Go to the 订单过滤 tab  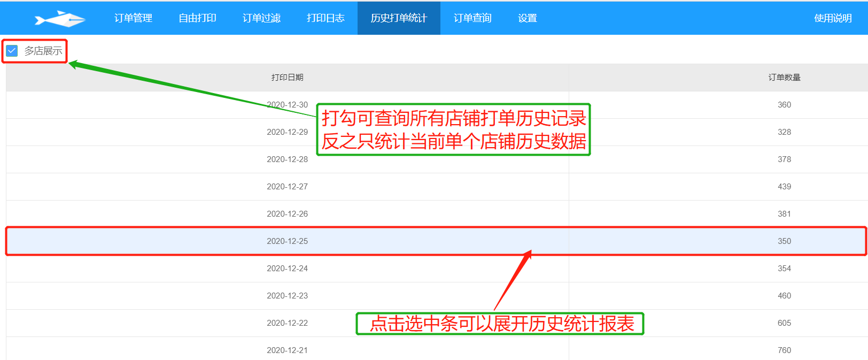coord(261,18)
